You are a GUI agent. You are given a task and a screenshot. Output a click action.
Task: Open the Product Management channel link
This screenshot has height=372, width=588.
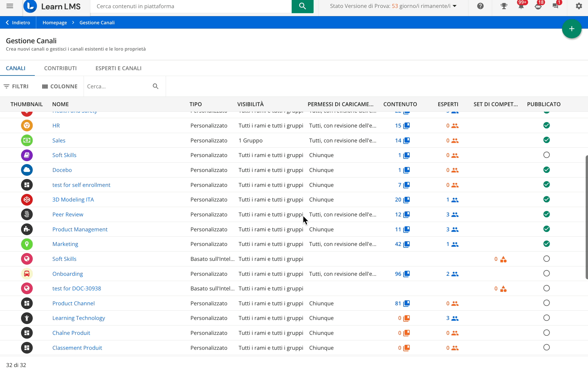point(80,229)
